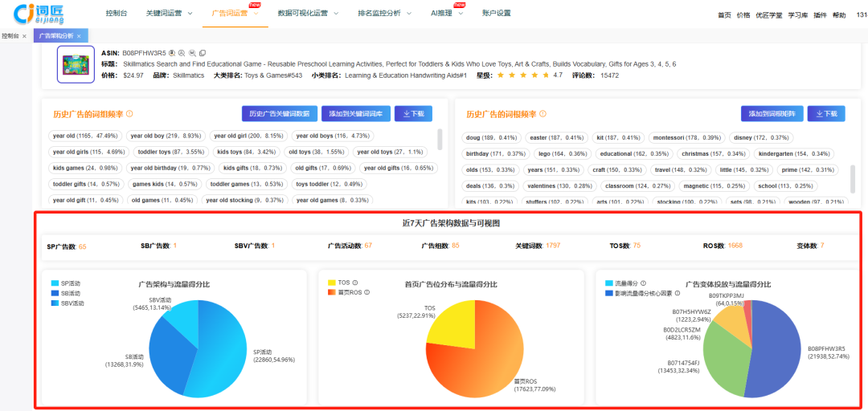This screenshot has width=868, height=411.
Task: Click the 历史广告关键词数据 button
Action: tap(279, 114)
